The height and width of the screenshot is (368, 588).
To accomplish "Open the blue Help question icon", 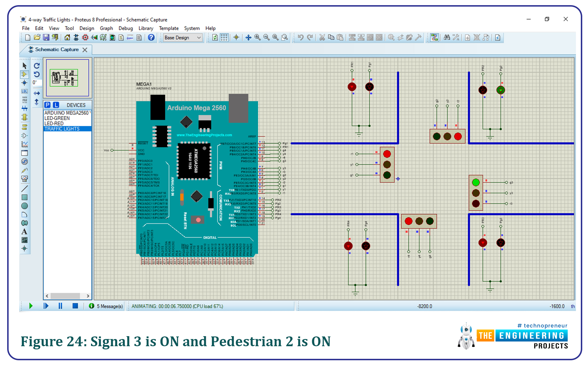I will point(151,38).
